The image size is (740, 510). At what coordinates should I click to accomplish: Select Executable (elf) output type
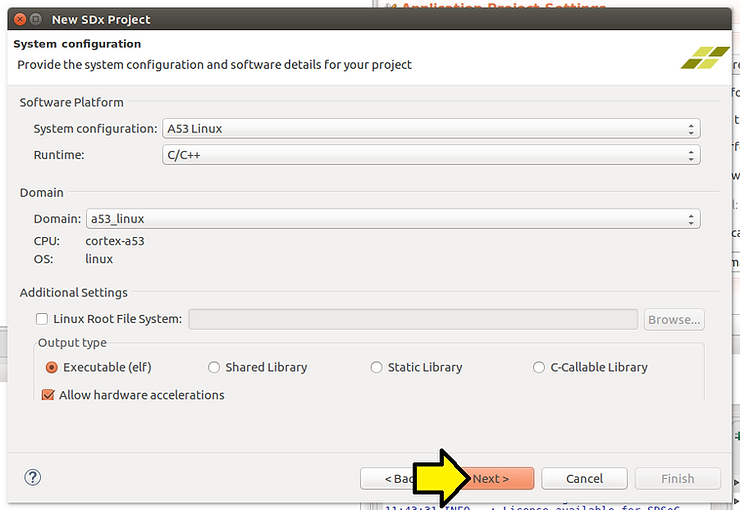(x=51, y=367)
